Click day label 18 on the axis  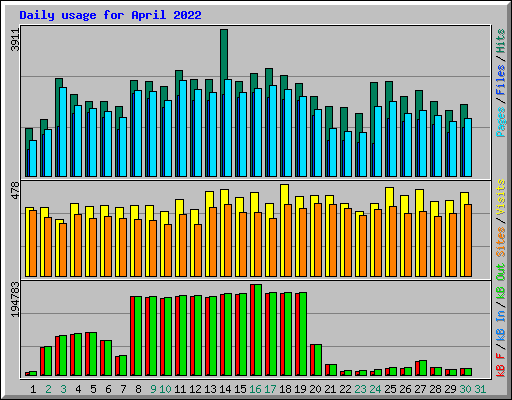pyautogui.click(x=285, y=389)
